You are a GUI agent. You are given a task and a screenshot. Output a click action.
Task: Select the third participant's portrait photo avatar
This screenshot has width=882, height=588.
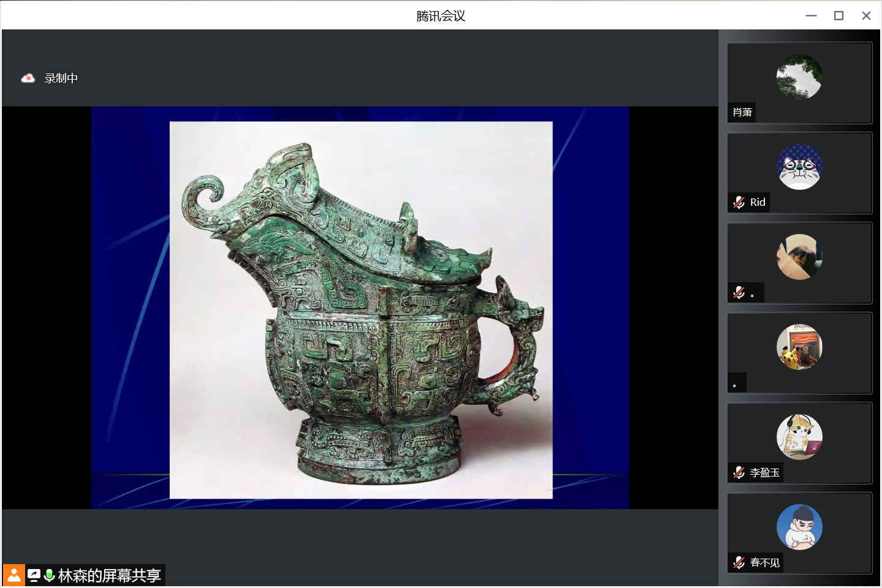click(x=799, y=257)
